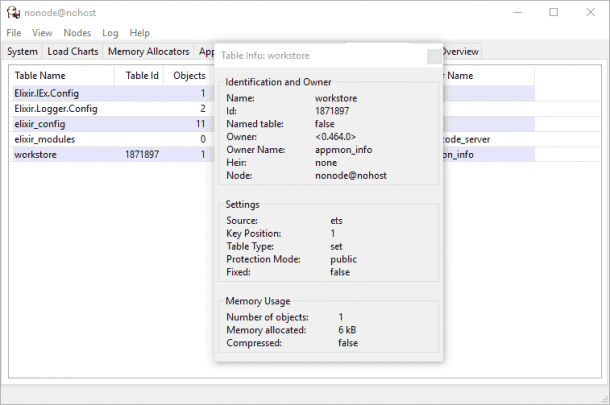
Task: Close the Table Info workstore dialog
Action: click(x=433, y=57)
